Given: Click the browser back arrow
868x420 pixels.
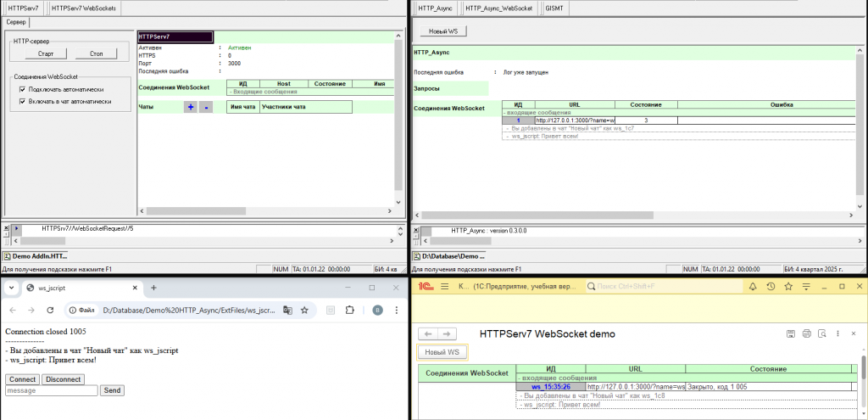Looking at the screenshot, I should [14, 311].
